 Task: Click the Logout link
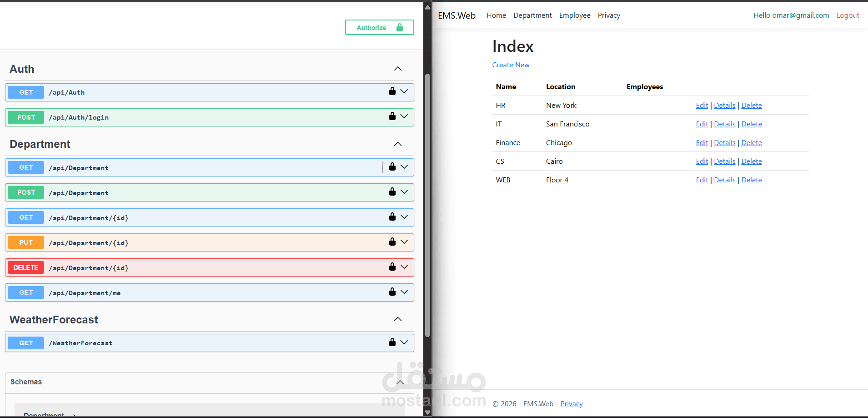848,15
